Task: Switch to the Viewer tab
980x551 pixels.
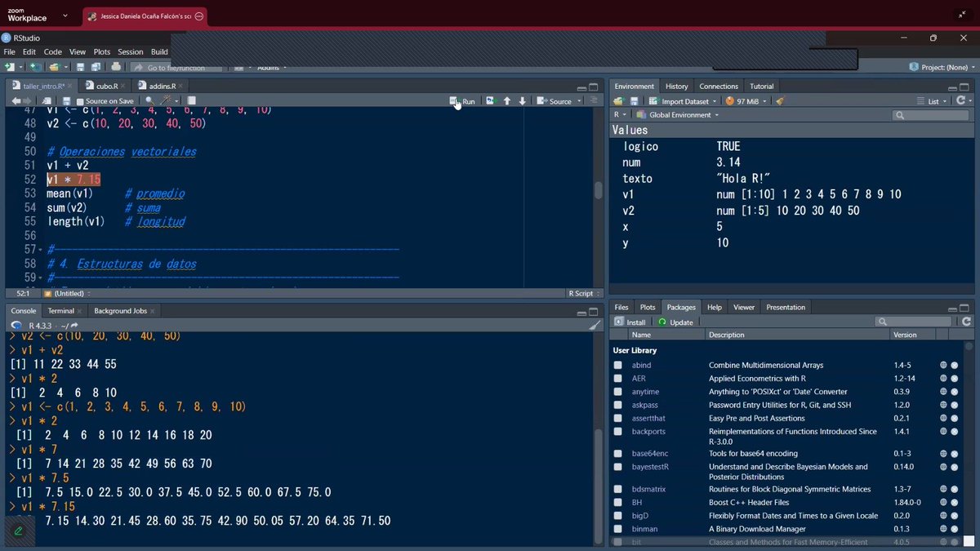Action: click(x=744, y=307)
